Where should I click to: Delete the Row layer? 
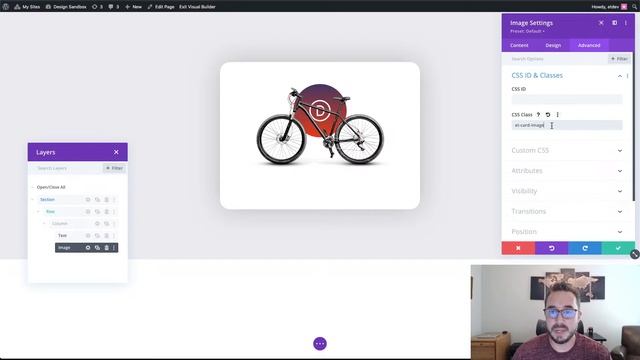(107, 211)
